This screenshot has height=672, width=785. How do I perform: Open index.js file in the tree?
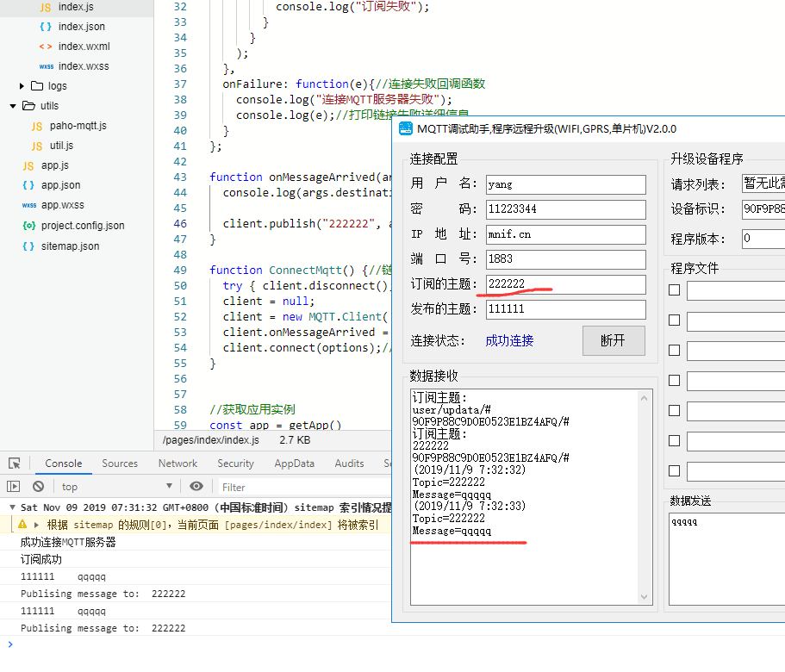(76, 7)
